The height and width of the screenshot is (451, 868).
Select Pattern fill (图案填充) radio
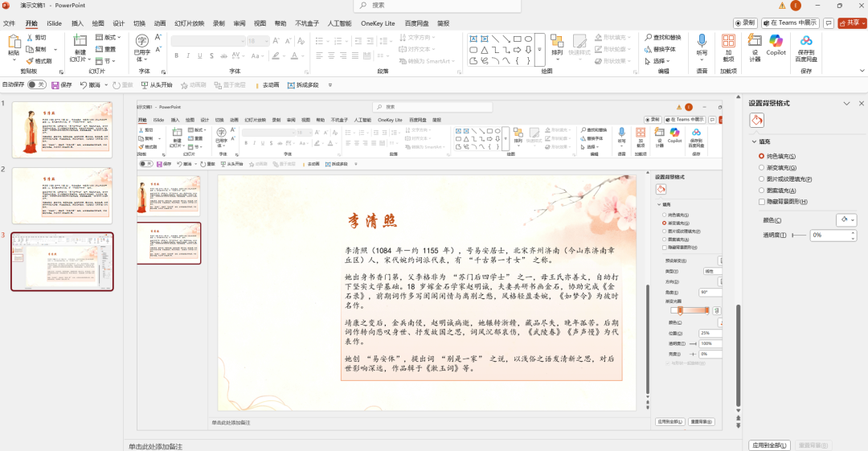762,190
